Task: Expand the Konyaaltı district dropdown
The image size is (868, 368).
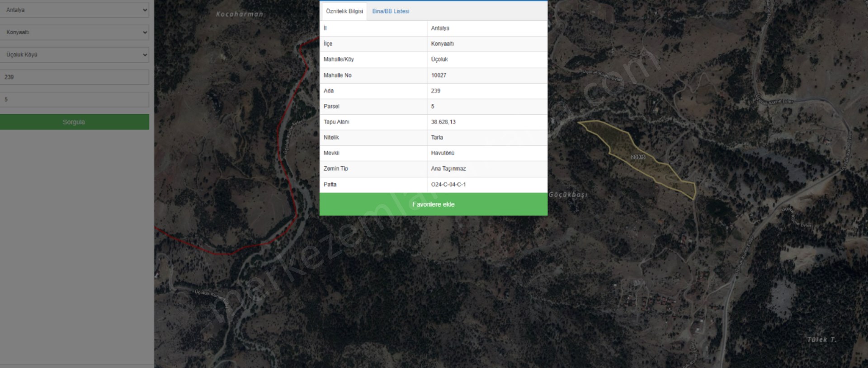Action: coord(75,33)
